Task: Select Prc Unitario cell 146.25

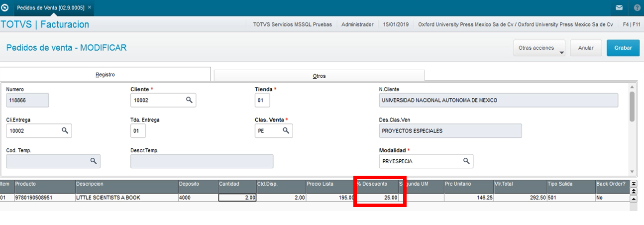Action: pyautogui.click(x=468, y=198)
